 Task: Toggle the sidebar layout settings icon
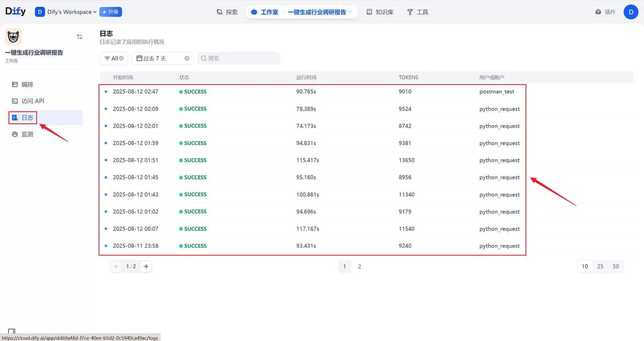tap(79, 37)
